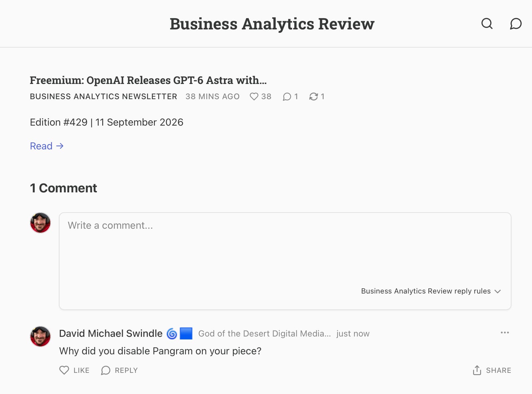Click into the Write a comment field
Viewport: 532px width, 394px height.
coord(285,261)
